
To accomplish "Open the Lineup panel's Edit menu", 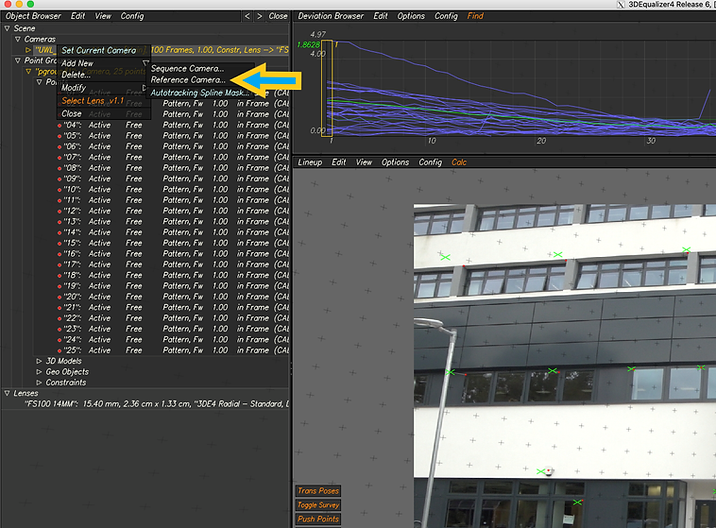I will (338, 162).
